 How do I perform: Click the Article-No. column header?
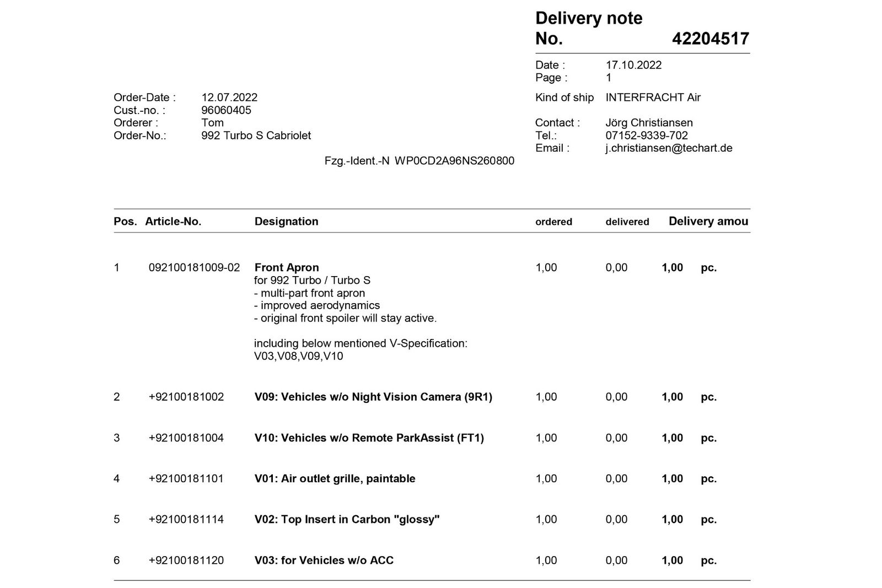173,222
